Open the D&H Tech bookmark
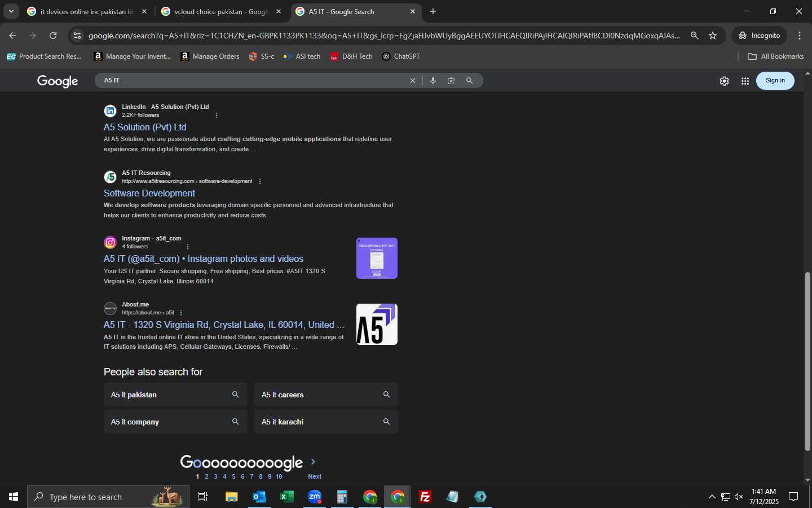The height and width of the screenshot is (508, 812). (x=351, y=56)
